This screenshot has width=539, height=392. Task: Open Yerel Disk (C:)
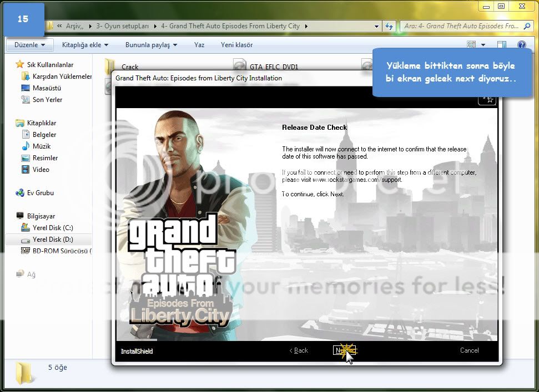(x=53, y=228)
